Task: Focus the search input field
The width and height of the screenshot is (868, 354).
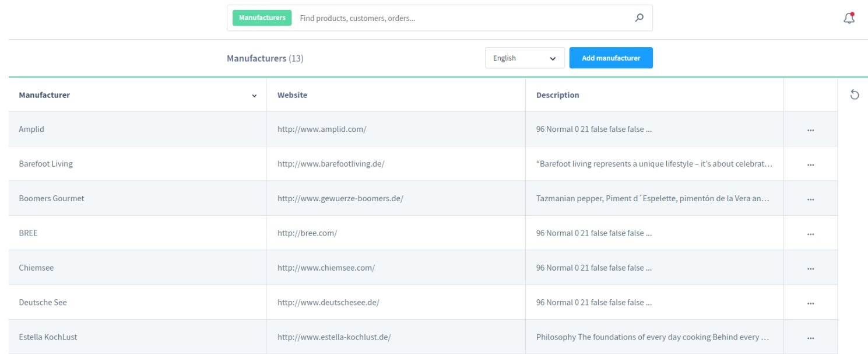Action: click(461, 18)
